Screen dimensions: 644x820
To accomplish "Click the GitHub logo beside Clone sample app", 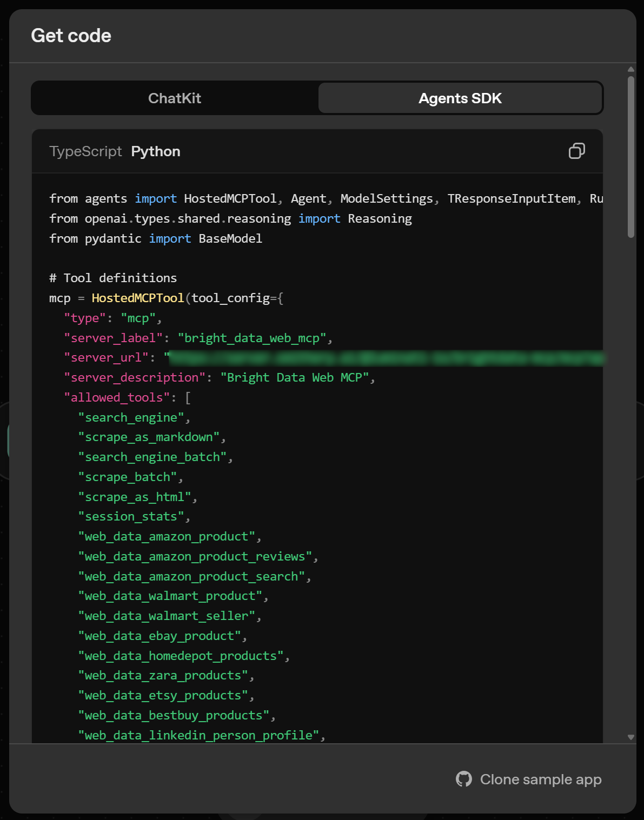I will point(464,779).
